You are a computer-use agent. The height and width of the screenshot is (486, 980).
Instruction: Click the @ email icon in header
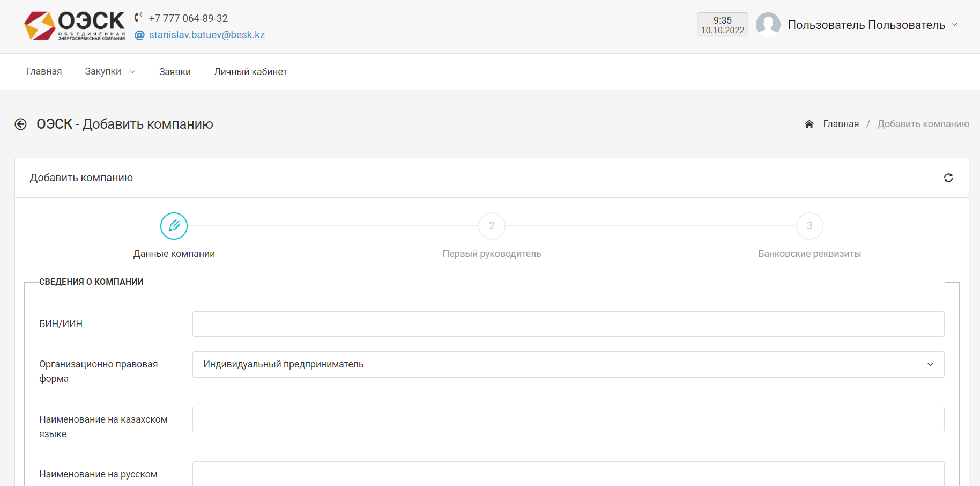pos(139,35)
